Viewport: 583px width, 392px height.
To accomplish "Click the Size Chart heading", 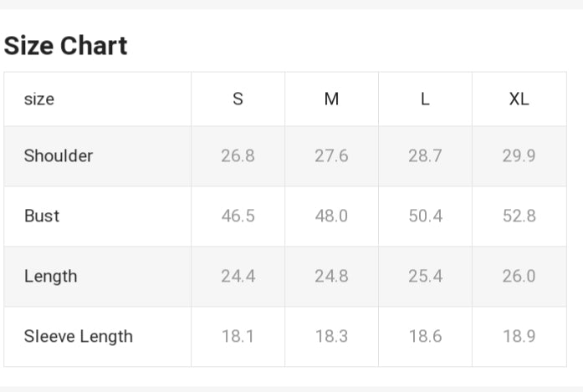I will pyautogui.click(x=66, y=46).
